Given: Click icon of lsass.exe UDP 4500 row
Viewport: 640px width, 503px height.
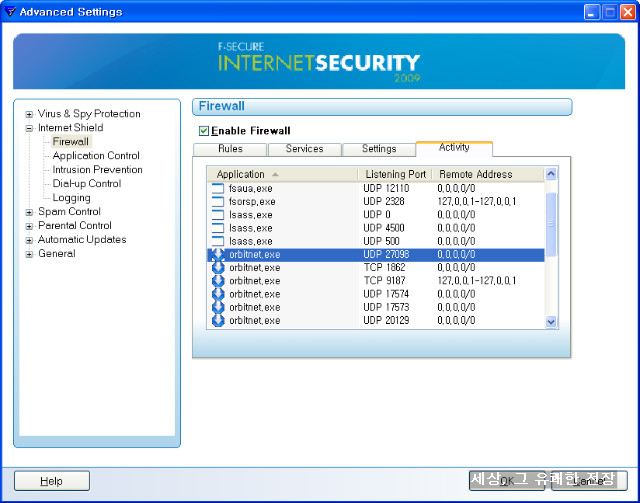Looking at the screenshot, I should pyautogui.click(x=218, y=228).
